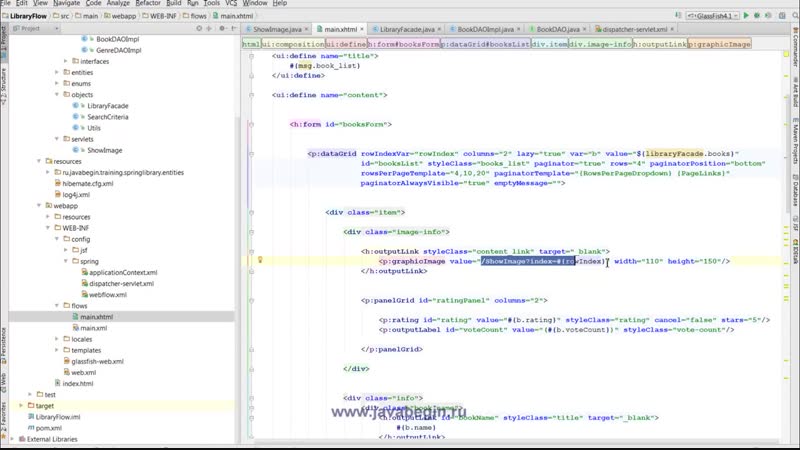Click the intention lightbulb in gutter
This screenshot has width=800, height=450.
(260, 260)
